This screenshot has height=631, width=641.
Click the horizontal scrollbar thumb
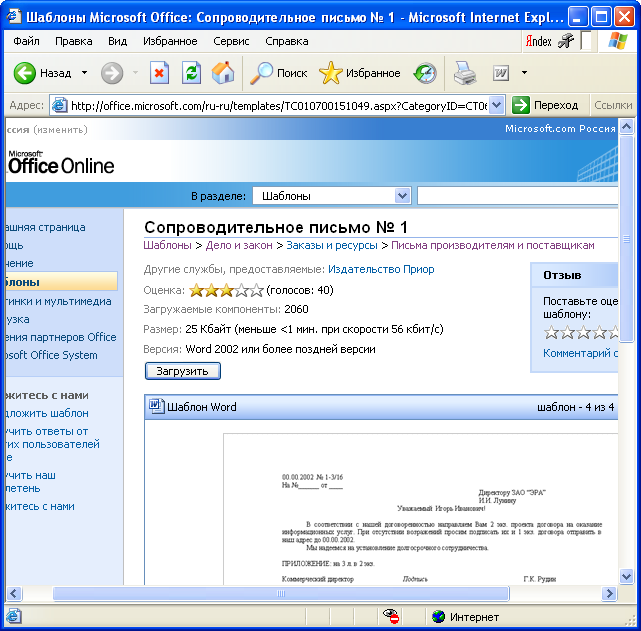coord(281,593)
